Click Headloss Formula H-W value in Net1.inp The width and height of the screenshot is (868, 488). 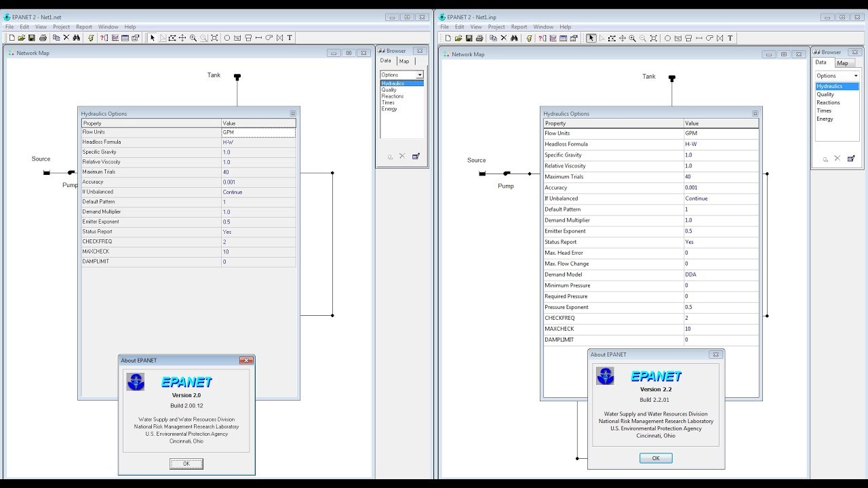coord(722,144)
